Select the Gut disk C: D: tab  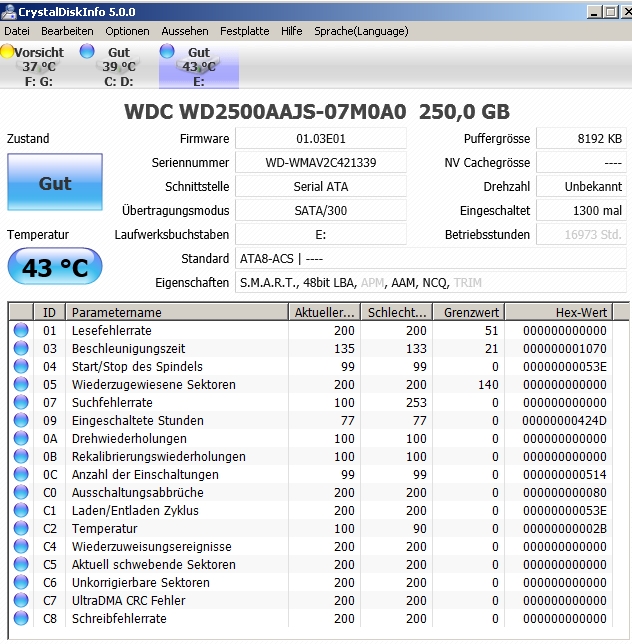(119, 67)
